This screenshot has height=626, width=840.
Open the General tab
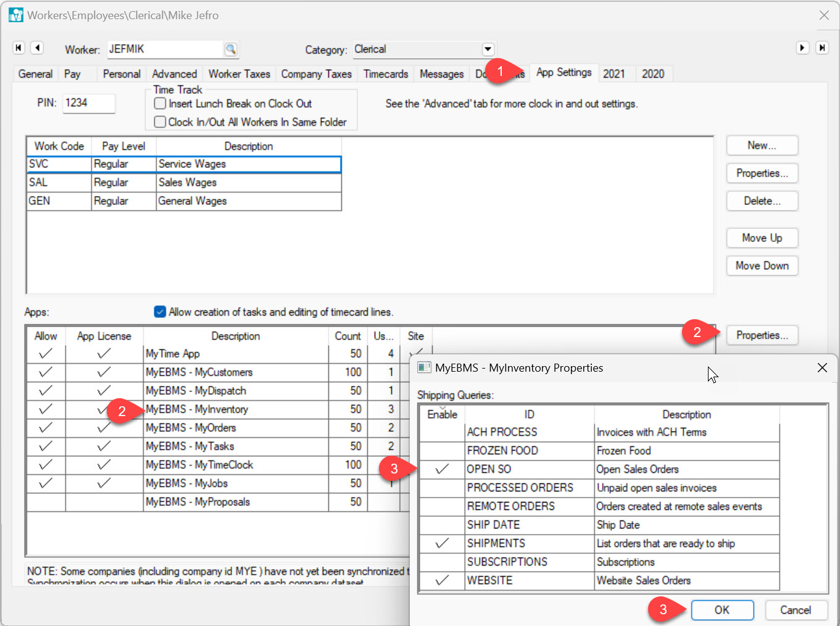pyautogui.click(x=35, y=73)
